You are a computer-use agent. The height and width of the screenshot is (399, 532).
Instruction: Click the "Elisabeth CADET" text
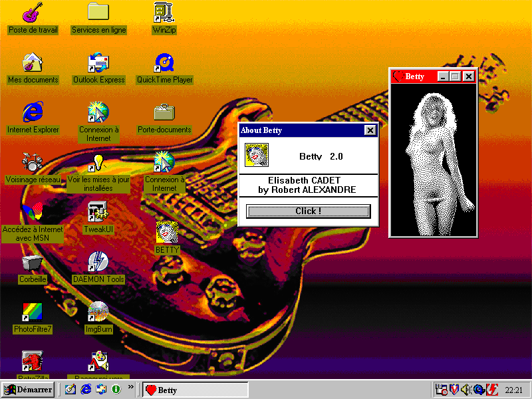point(304,180)
